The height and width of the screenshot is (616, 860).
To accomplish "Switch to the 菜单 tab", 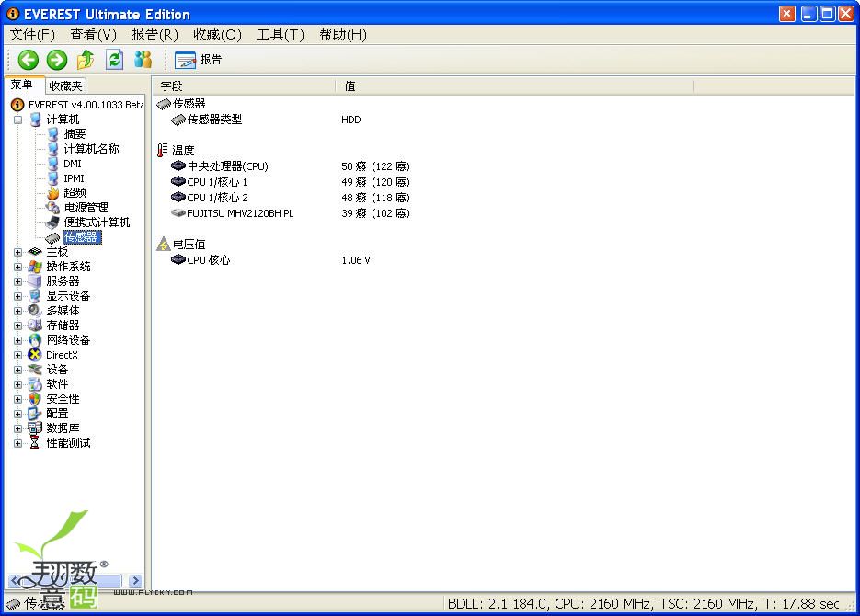I will pyautogui.click(x=22, y=85).
